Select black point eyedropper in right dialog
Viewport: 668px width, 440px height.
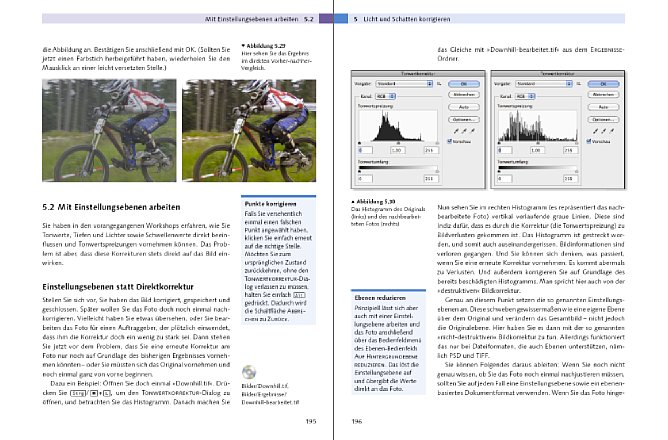(x=596, y=131)
